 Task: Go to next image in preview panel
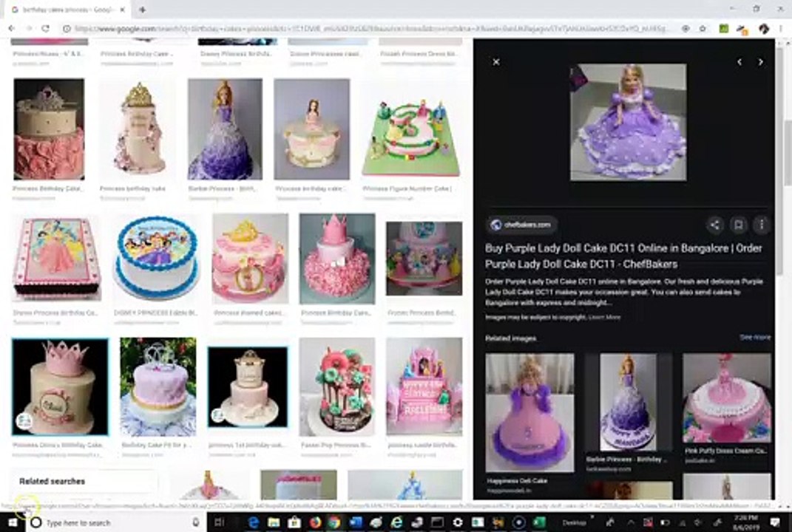point(761,61)
